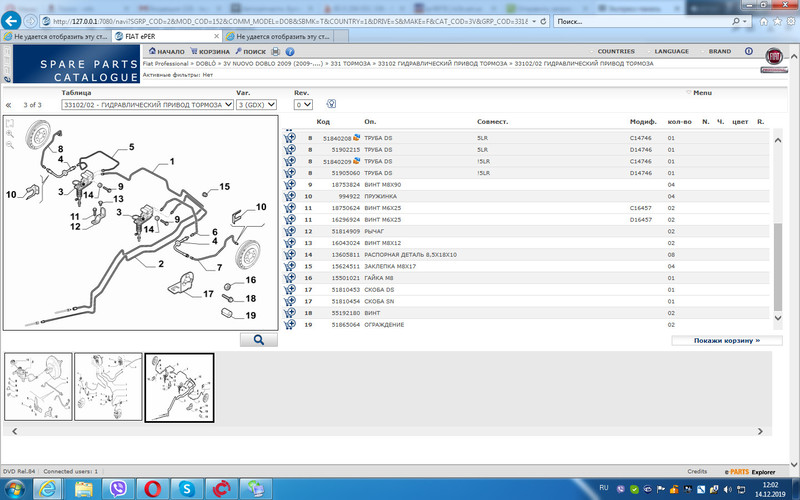Open the LANGUAGE menu
Image resolution: width=800 pixels, height=500 pixels.
pyautogui.click(x=671, y=52)
